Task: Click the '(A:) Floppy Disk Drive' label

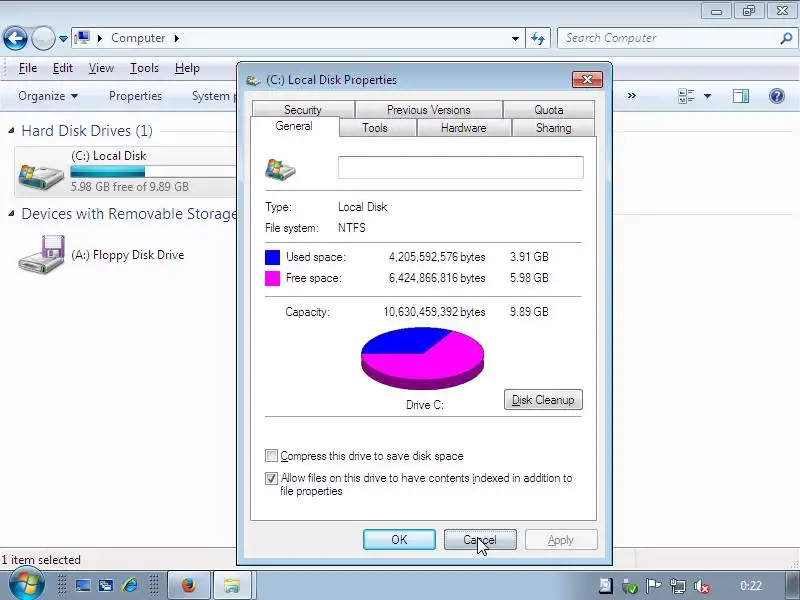Action: [x=128, y=255]
